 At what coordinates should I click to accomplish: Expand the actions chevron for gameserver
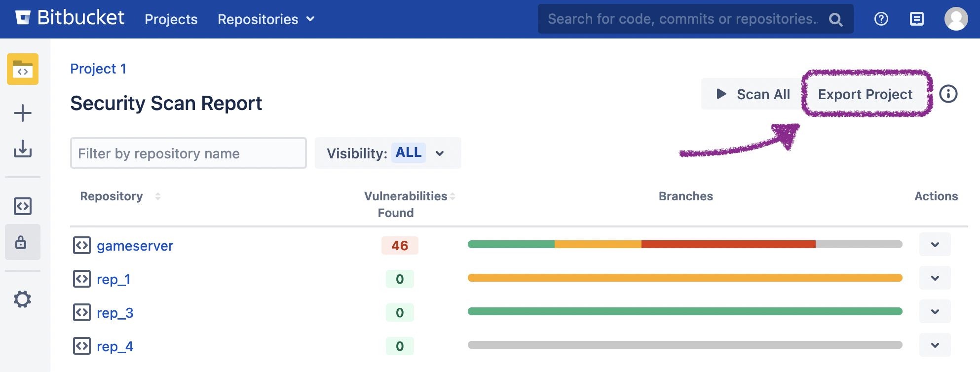click(935, 245)
